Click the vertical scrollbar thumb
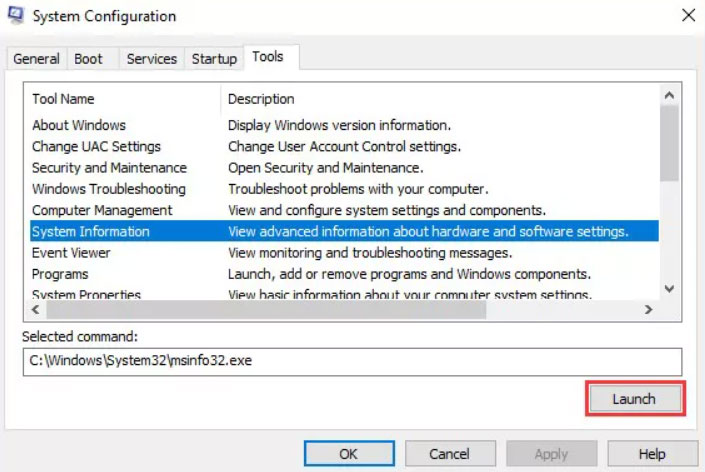The width and height of the screenshot is (705, 472). pyautogui.click(x=669, y=143)
